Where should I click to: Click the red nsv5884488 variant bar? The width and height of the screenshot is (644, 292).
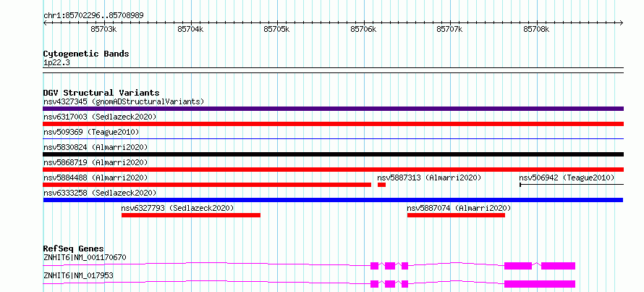click(x=207, y=185)
